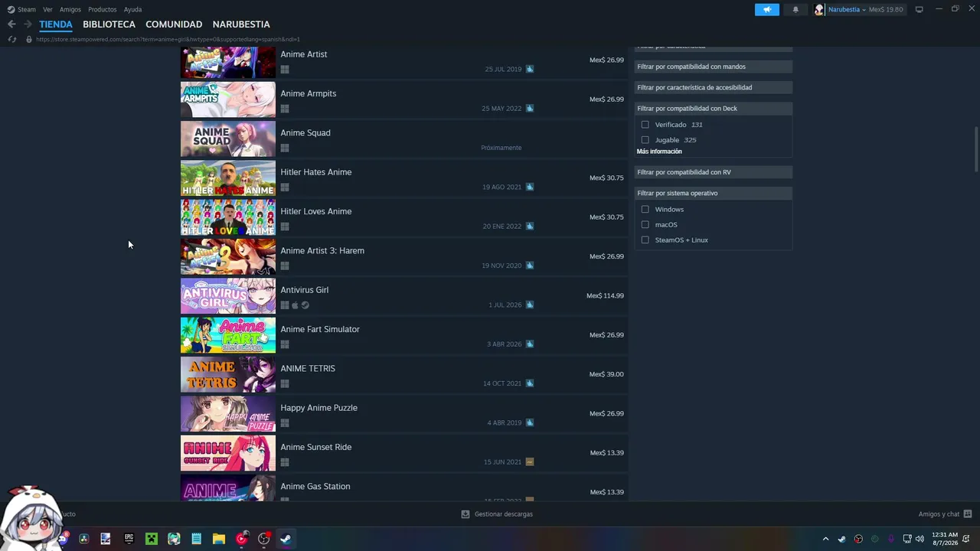Image resolution: width=980 pixels, height=551 pixels.
Task: Open the Steam announcements megaphone button
Action: tap(766, 9)
